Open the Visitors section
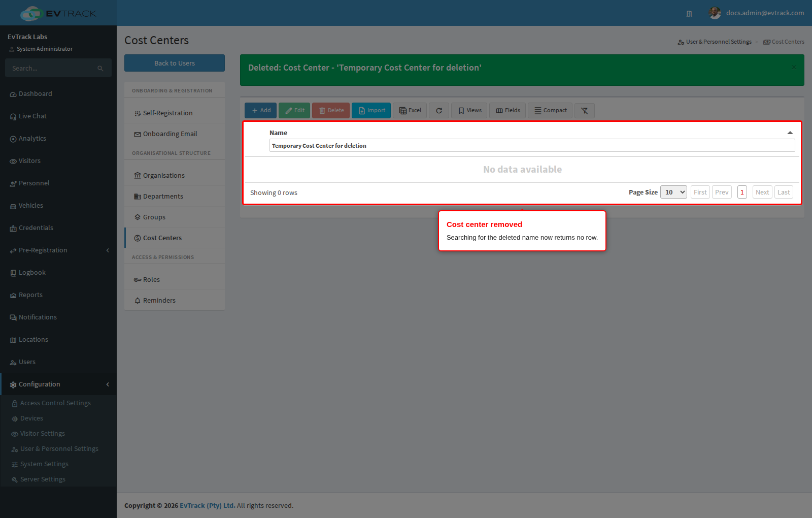 pyautogui.click(x=58, y=161)
